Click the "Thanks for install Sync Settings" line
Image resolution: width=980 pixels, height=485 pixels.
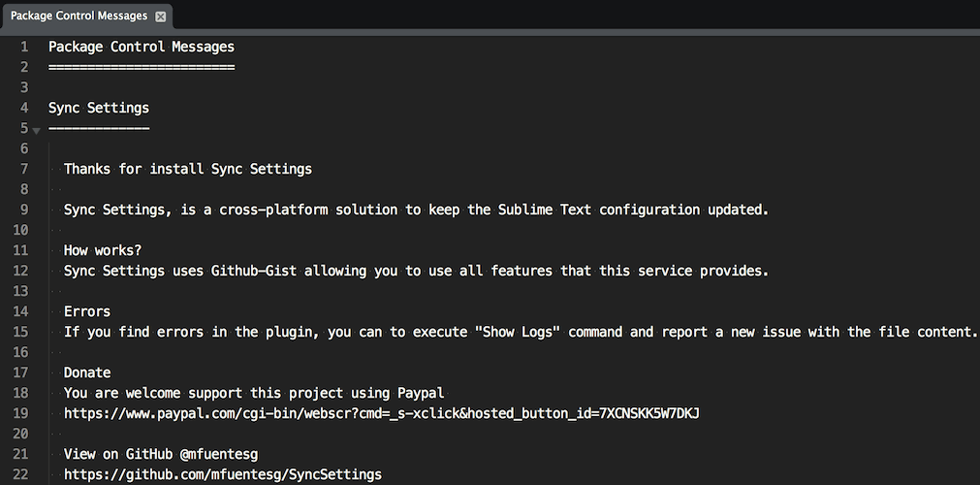(x=188, y=169)
